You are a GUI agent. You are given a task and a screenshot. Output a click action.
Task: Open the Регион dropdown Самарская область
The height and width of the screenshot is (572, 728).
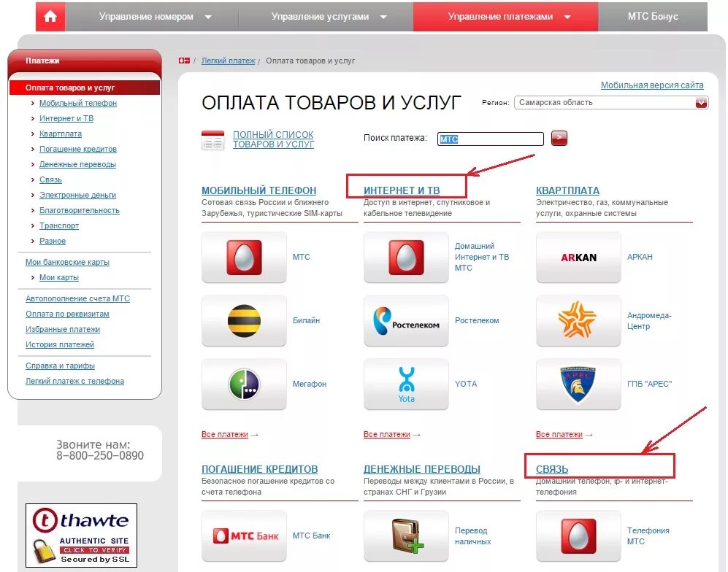click(x=611, y=103)
